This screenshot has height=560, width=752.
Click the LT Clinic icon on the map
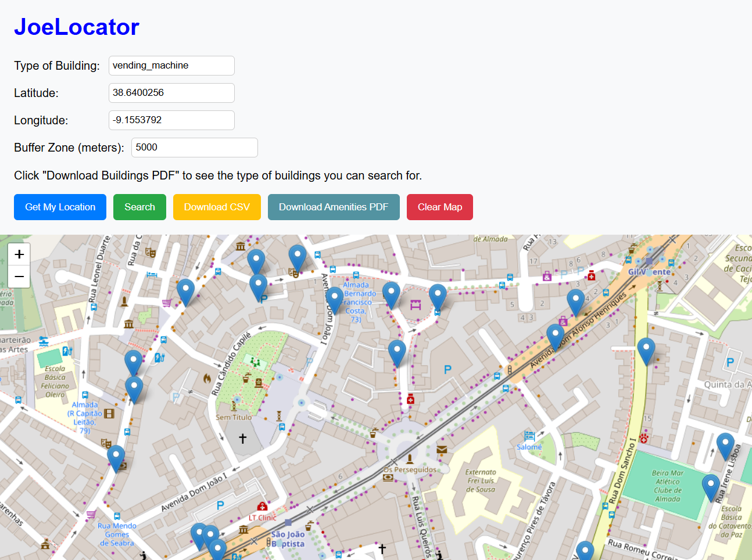(262, 507)
